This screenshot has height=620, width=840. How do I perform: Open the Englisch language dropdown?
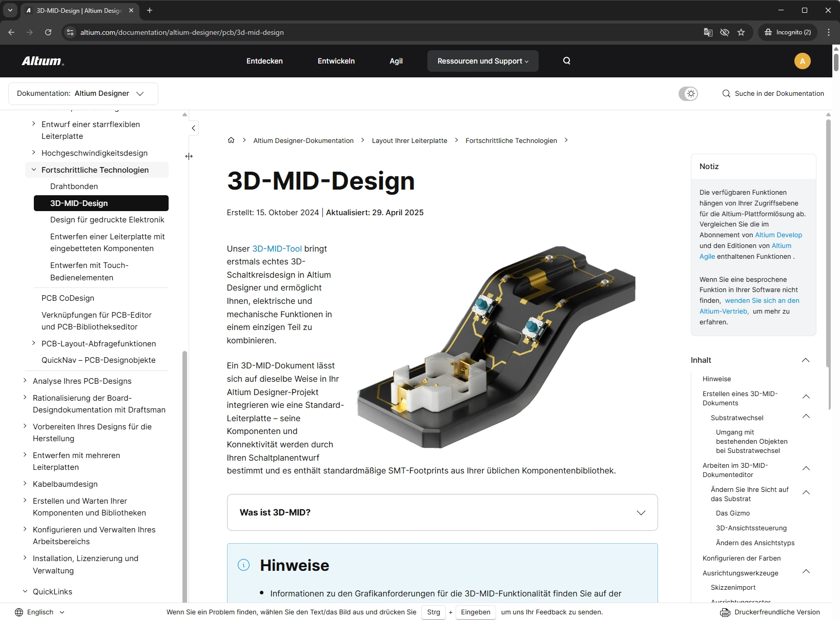pos(40,612)
